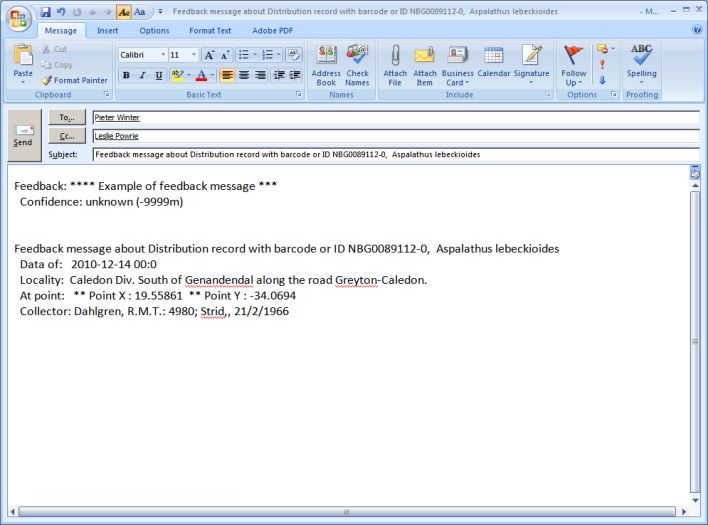Image resolution: width=708 pixels, height=525 pixels.
Task: Open Options group dialog launcher
Action: [x=613, y=94]
